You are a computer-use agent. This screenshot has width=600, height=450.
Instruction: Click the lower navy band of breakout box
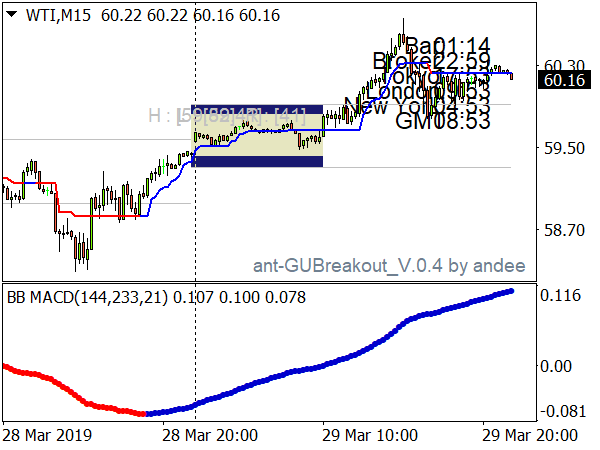tap(257, 161)
